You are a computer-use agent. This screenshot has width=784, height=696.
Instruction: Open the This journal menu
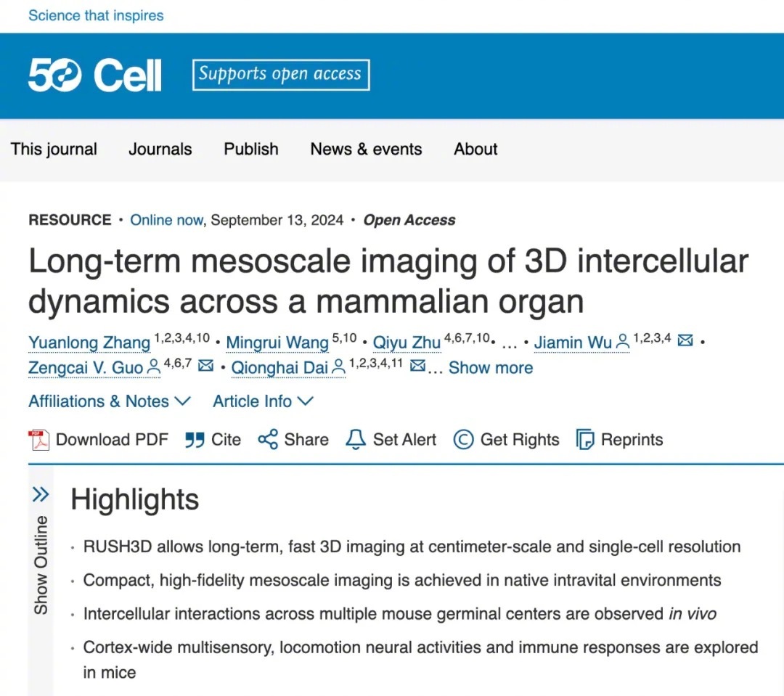[x=54, y=150]
